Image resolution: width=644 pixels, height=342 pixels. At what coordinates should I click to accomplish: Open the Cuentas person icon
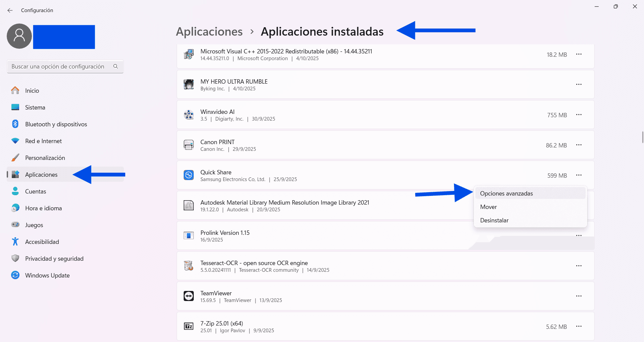coord(15,191)
